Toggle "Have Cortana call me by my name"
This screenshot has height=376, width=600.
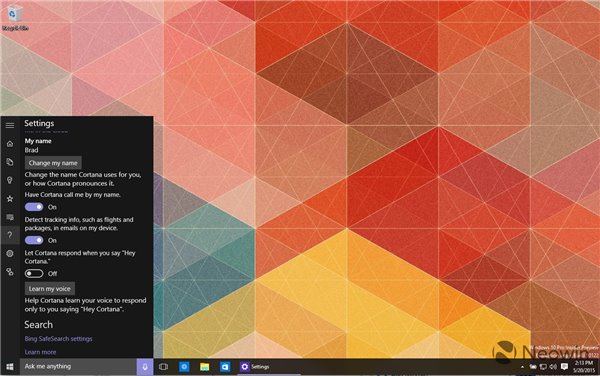34,207
